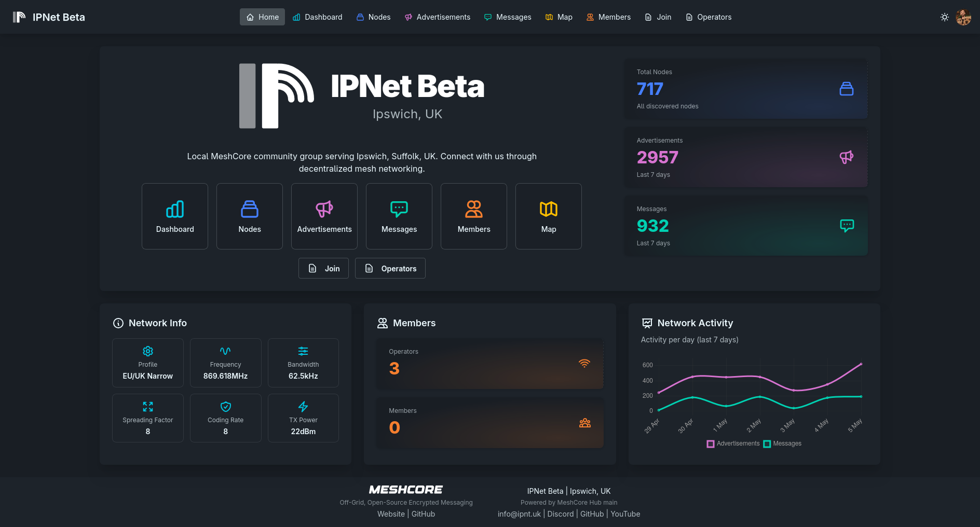
Task: Open the MeshCore GitHub link under the logo
Action: pyautogui.click(x=423, y=514)
